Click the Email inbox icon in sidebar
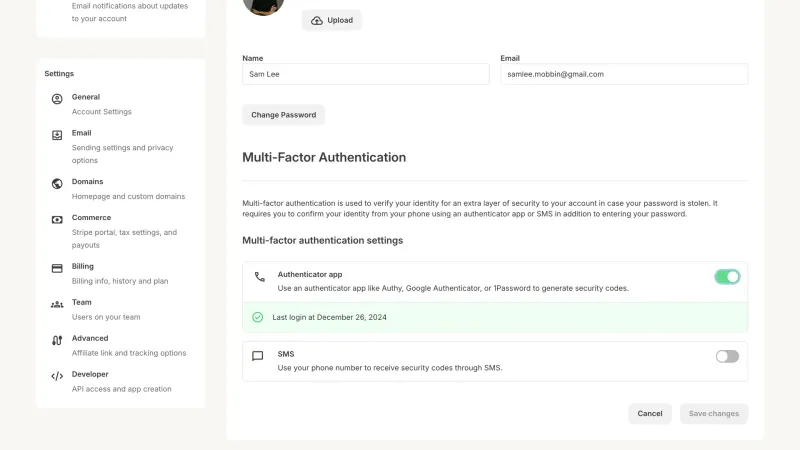The height and width of the screenshot is (450, 800). point(57,135)
